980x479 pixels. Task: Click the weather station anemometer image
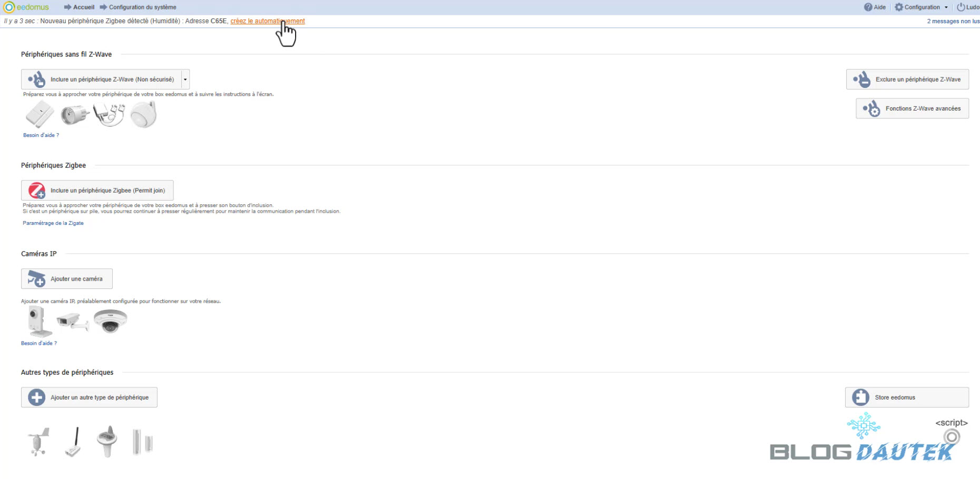pyautogui.click(x=38, y=441)
